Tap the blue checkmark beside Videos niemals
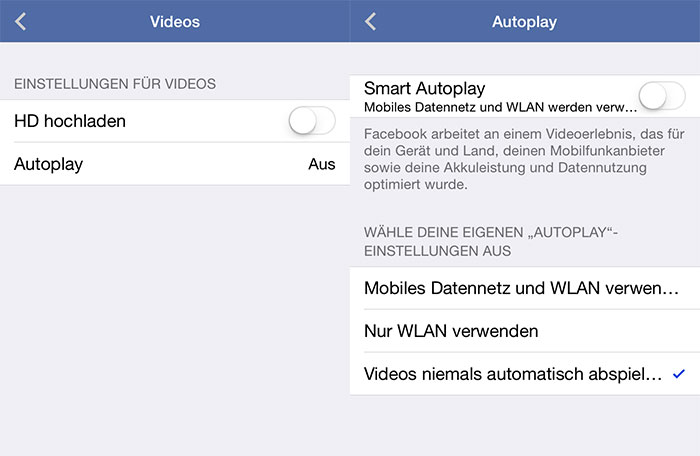The width and height of the screenshot is (700, 456). 679,374
